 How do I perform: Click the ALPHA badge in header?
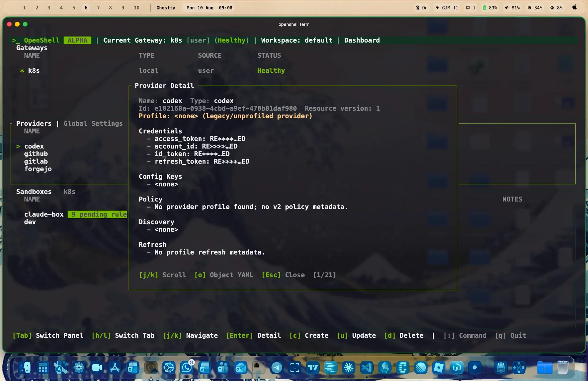click(x=77, y=40)
